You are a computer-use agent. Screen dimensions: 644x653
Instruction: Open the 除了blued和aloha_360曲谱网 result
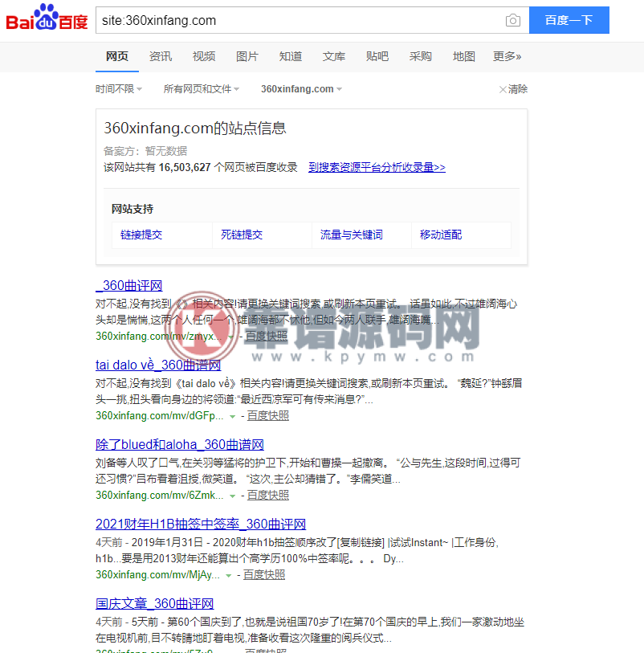tap(179, 445)
